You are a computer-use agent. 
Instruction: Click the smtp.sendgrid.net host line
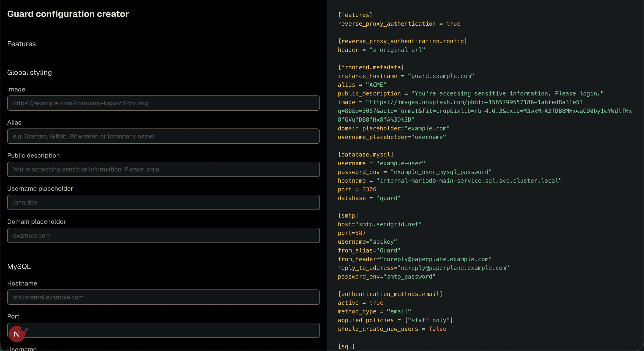pos(380,224)
